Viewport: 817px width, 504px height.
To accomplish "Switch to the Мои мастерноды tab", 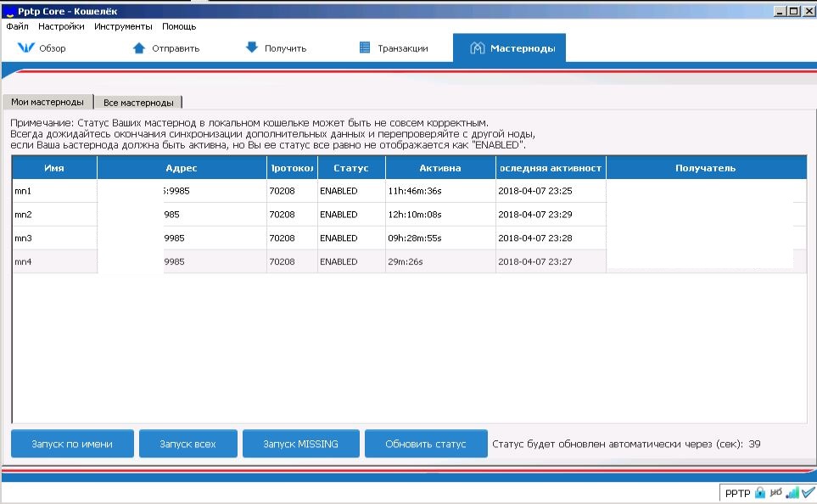I will pos(48,102).
